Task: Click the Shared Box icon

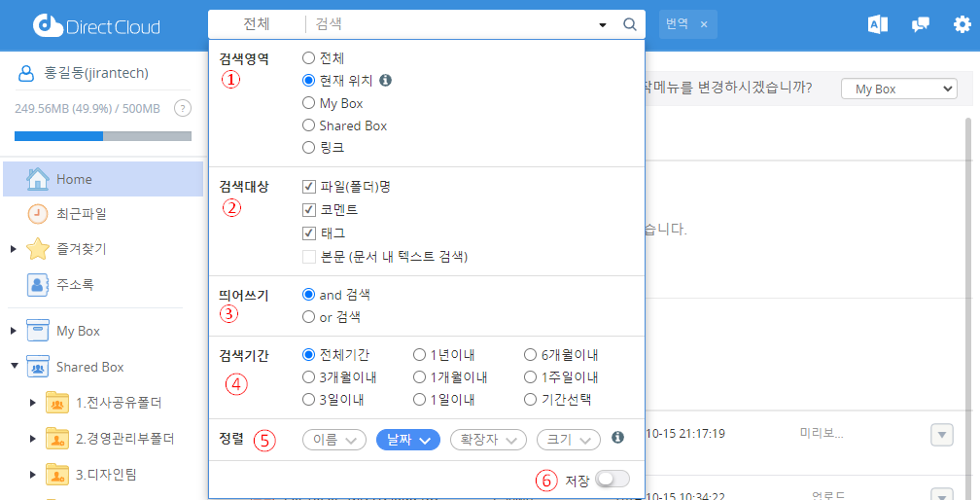Action: pos(38,367)
